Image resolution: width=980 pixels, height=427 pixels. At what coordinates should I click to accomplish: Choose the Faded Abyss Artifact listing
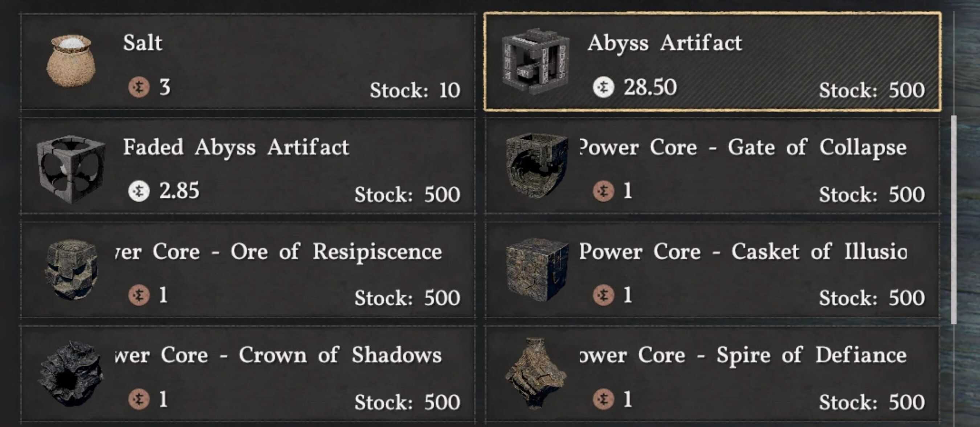pyautogui.click(x=236, y=147)
